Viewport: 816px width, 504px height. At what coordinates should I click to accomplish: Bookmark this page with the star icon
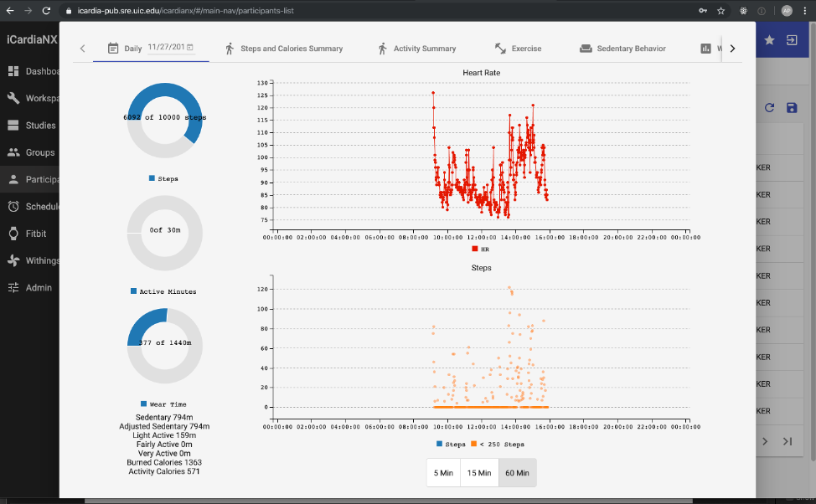tap(720, 10)
